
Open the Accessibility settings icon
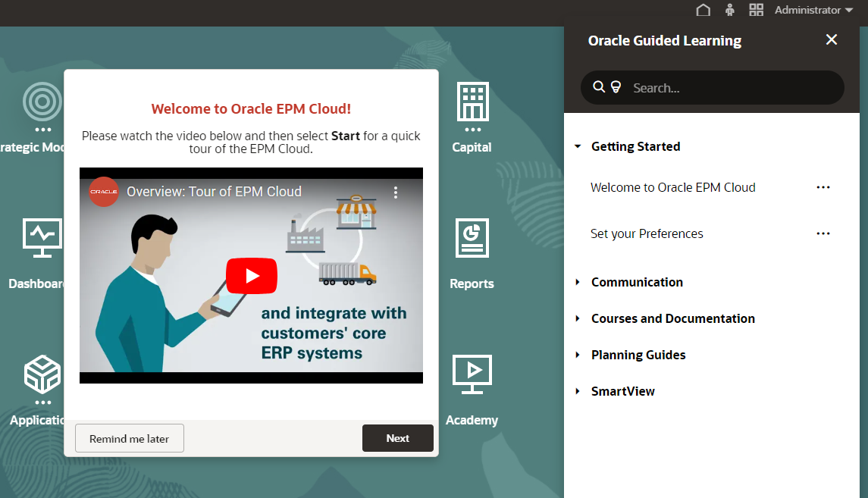(x=729, y=10)
